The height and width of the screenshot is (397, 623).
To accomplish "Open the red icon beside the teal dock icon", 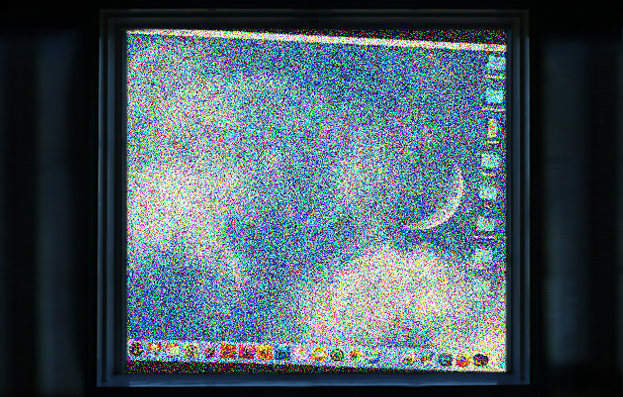I will (x=463, y=360).
